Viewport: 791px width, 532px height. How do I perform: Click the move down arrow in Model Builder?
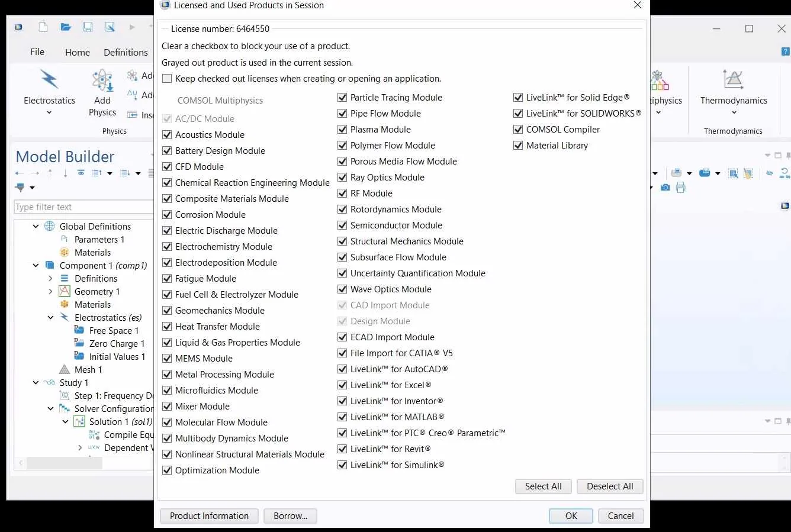[x=65, y=173]
